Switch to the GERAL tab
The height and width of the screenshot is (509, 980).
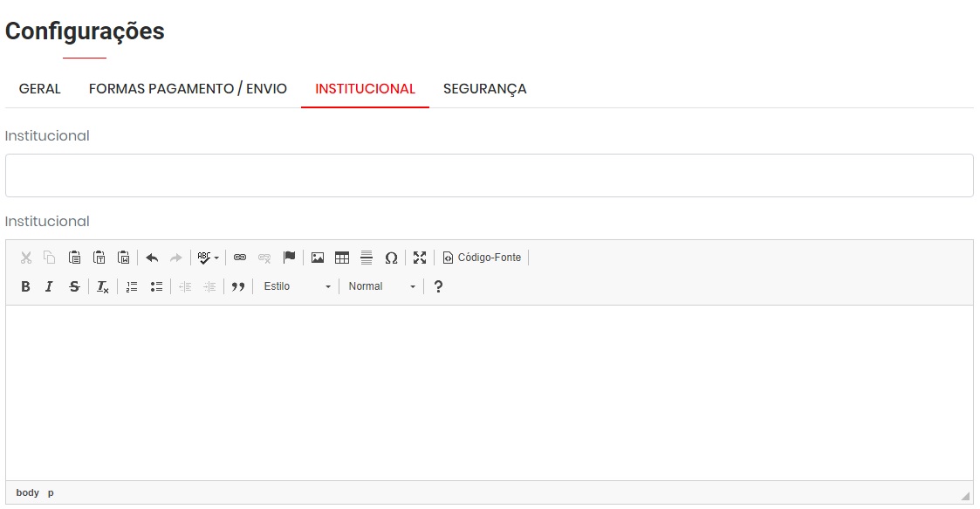[40, 89]
